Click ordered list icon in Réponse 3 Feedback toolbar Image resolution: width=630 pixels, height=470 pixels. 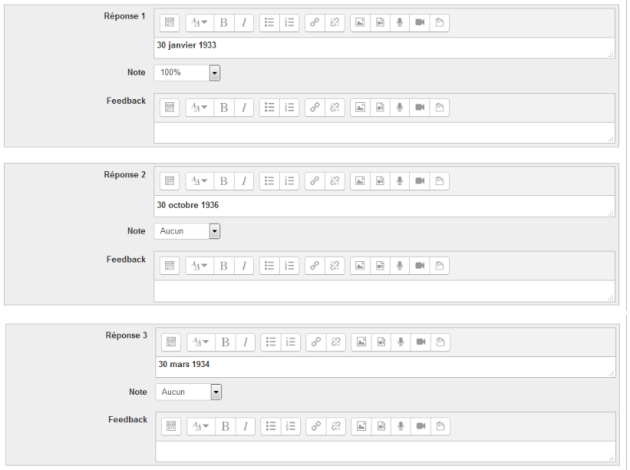(x=291, y=425)
